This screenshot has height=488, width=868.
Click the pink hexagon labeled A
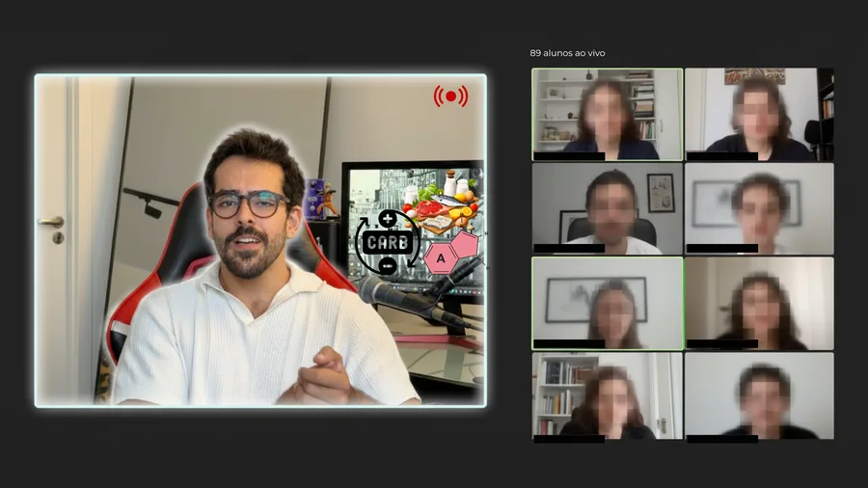441,258
